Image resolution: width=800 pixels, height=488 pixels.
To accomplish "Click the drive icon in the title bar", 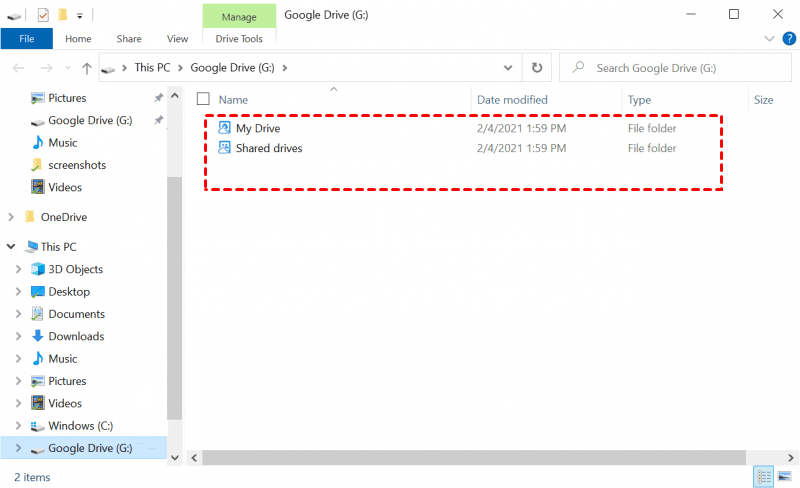I will pyautogui.click(x=14, y=17).
